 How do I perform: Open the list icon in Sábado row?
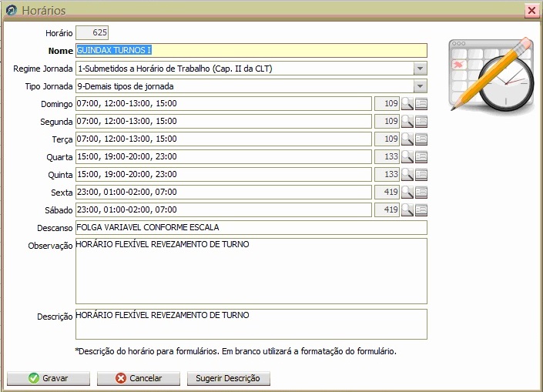pyautogui.click(x=421, y=209)
